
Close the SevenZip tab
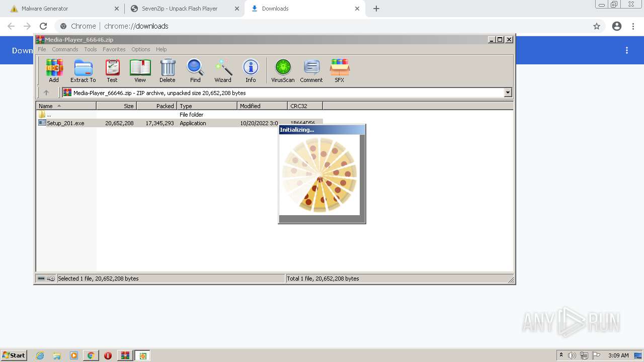click(x=237, y=9)
